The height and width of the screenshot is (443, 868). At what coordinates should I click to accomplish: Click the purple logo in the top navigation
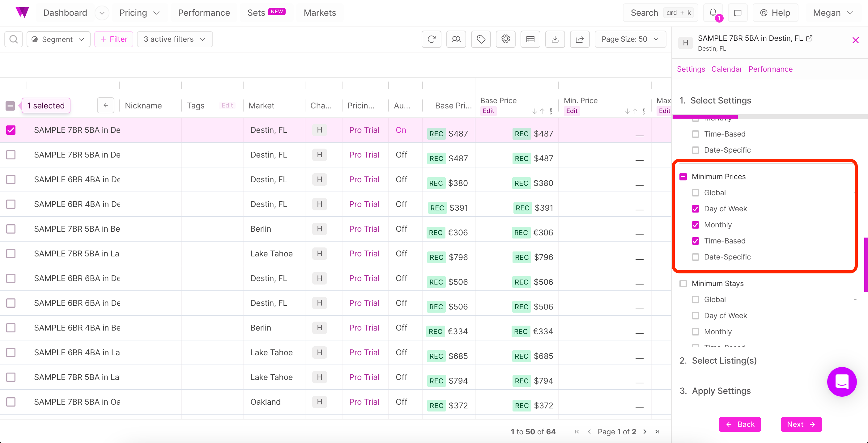22,12
